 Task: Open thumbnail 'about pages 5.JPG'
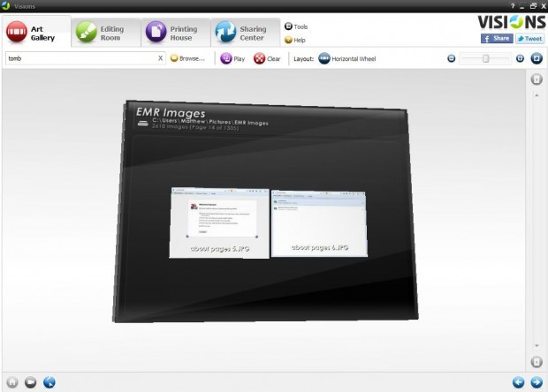tap(219, 222)
